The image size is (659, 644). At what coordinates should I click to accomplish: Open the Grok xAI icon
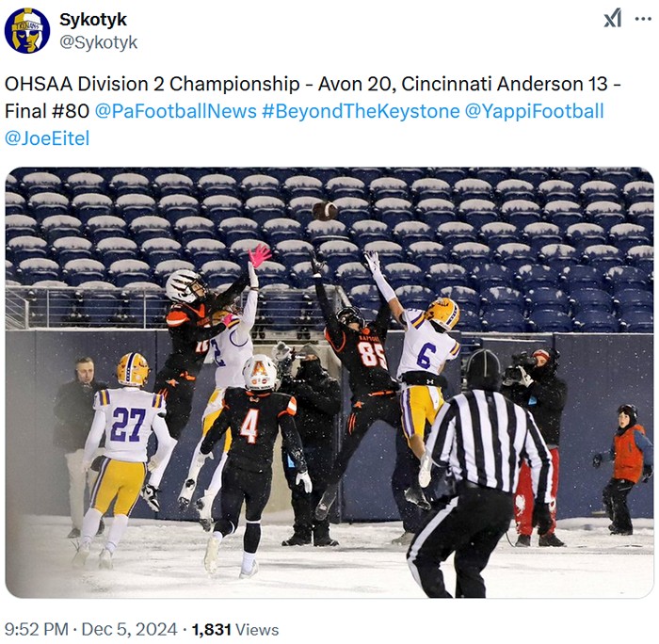pos(612,19)
